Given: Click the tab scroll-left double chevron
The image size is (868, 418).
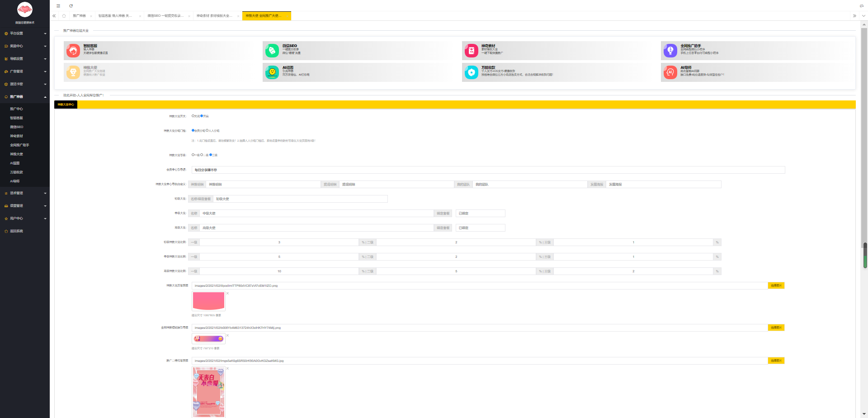Looking at the screenshot, I should click(x=54, y=16).
